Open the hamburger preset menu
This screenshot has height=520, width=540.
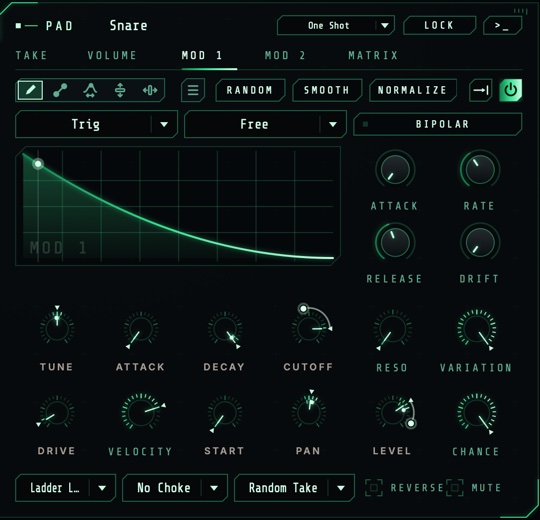193,90
